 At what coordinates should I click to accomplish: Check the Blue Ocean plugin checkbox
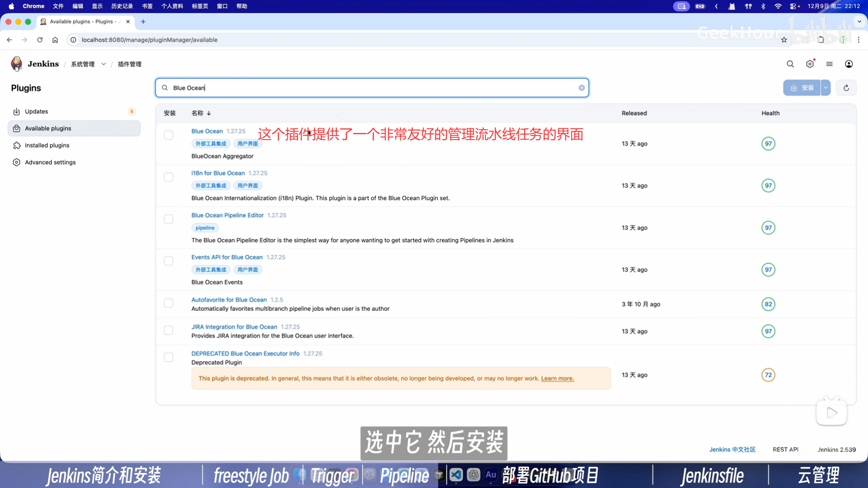click(x=169, y=135)
